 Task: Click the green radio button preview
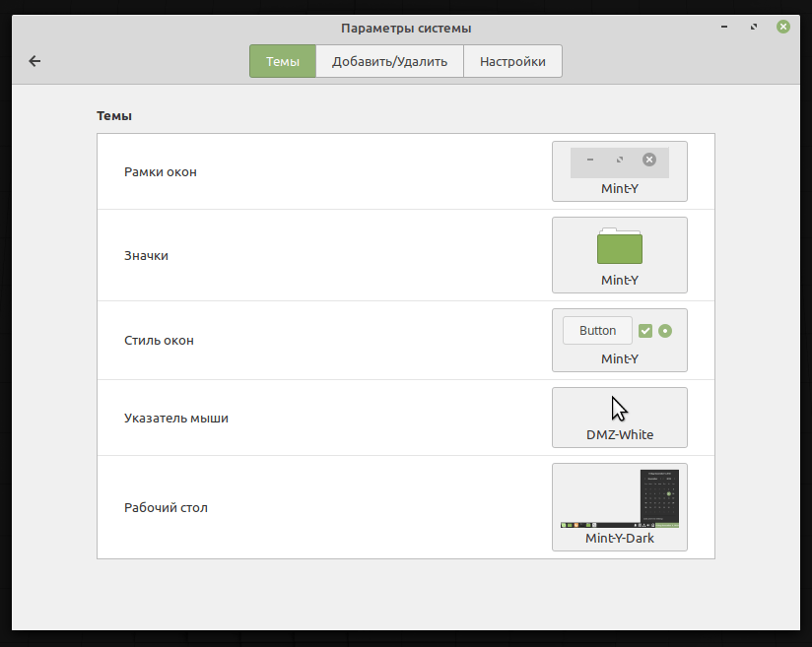click(x=665, y=331)
